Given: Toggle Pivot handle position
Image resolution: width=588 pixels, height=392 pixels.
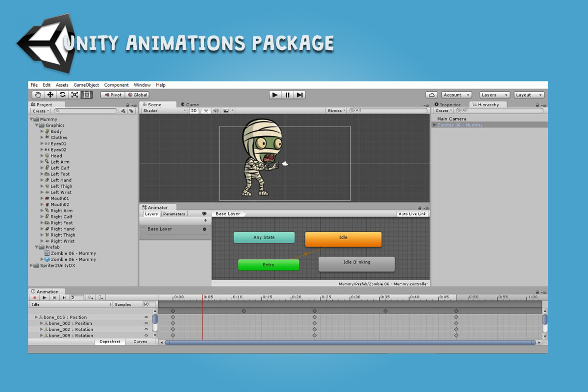Looking at the screenshot, I should [x=113, y=95].
